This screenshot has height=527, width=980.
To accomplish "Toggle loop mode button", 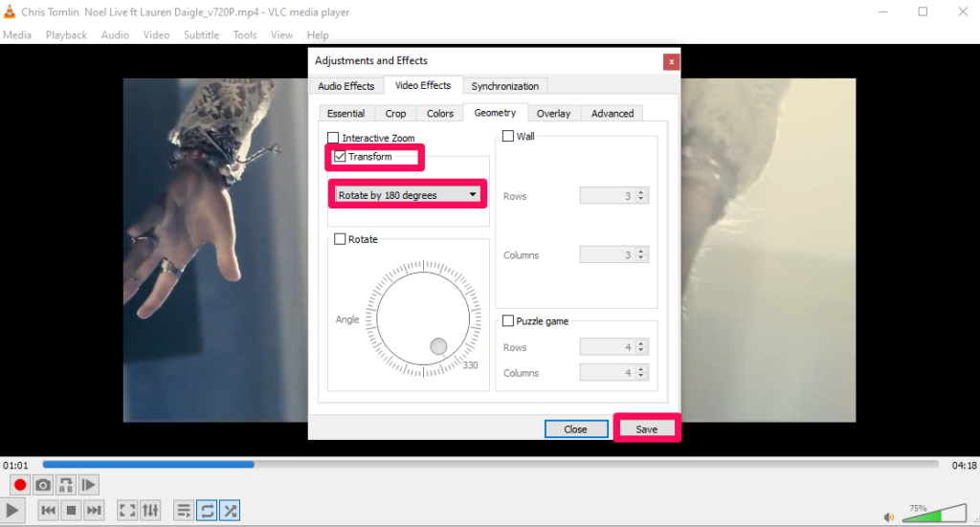I will coord(207,510).
